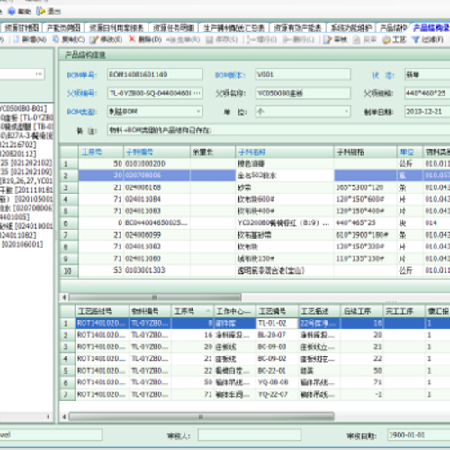The width and height of the screenshot is (450, 450).
Task: Click the blue Help icon at top
Action: click(x=12, y=11)
